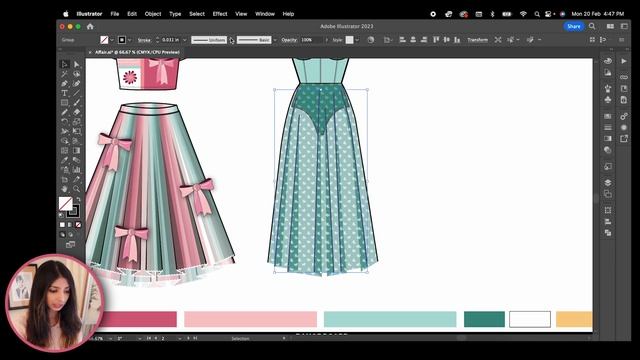Click the Fill color box in toolbox
Viewport: 640px width, 360px height.
pyautogui.click(x=65, y=203)
